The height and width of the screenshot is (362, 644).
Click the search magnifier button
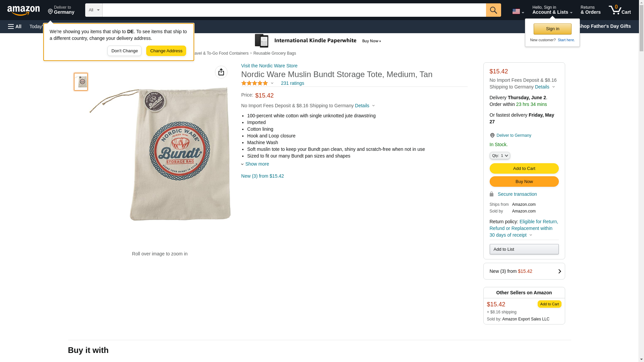tap(493, 10)
